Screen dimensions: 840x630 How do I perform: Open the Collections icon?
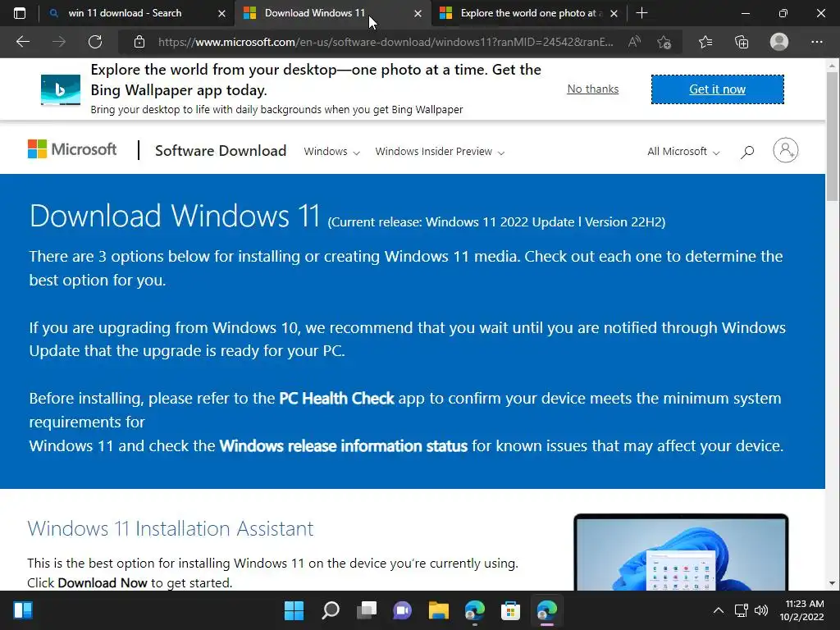(x=742, y=42)
